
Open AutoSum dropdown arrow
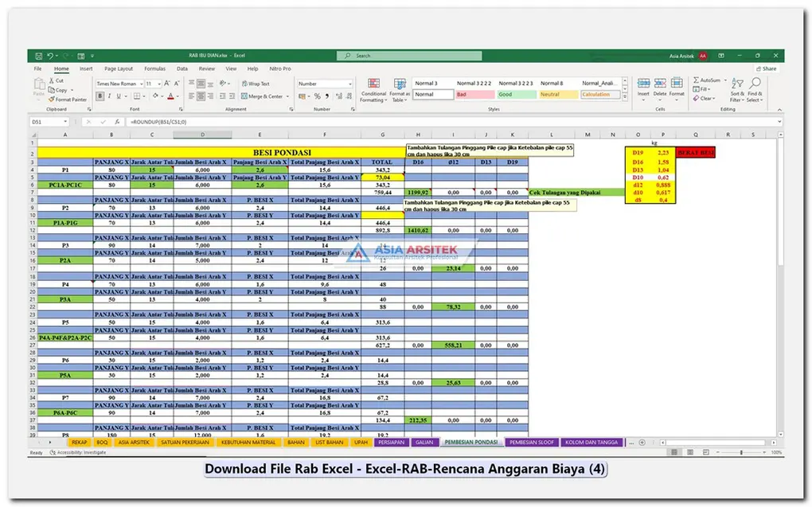tap(725, 80)
